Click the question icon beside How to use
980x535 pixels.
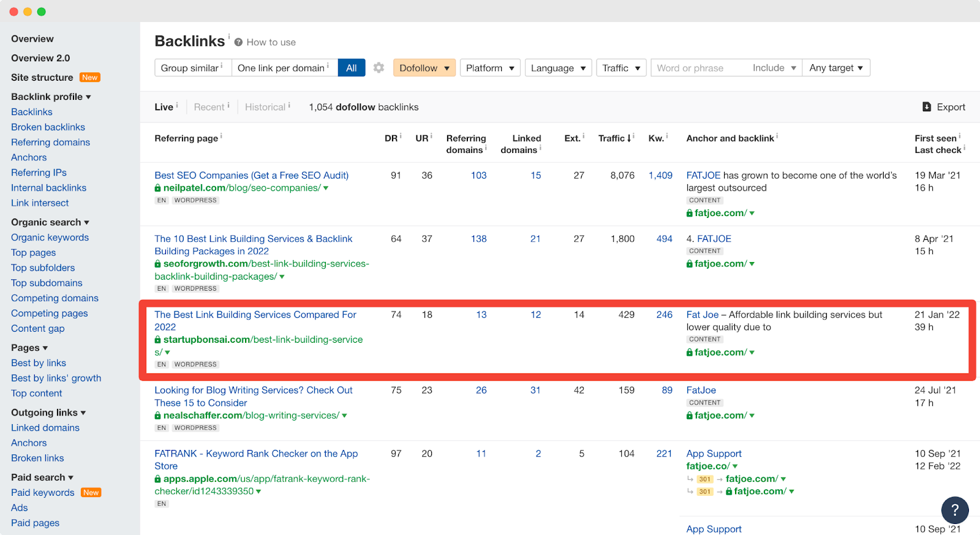tap(238, 42)
